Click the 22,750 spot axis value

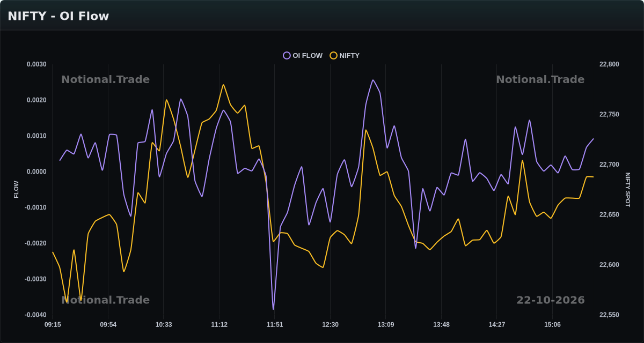click(x=609, y=115)
